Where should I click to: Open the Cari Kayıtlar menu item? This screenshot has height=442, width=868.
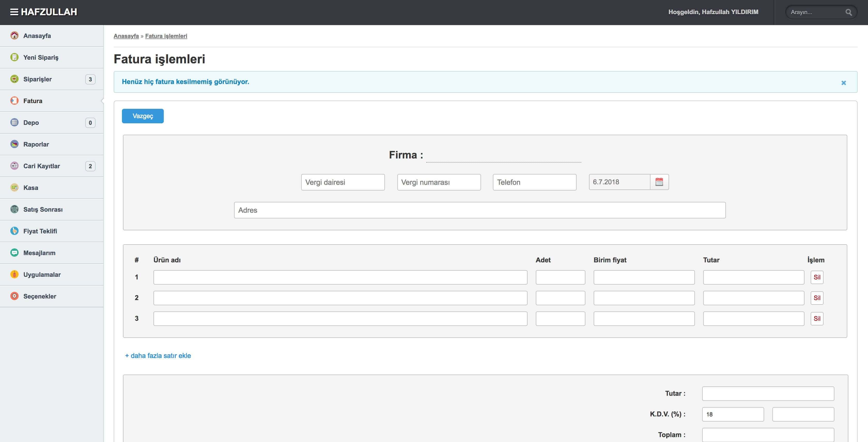(41, 166)
